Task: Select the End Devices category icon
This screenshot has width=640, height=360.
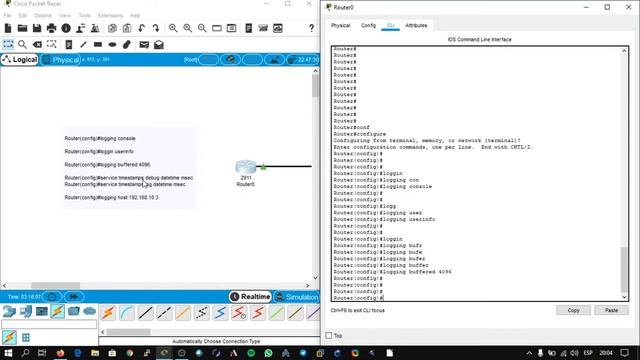Action: tap(25, 311)
